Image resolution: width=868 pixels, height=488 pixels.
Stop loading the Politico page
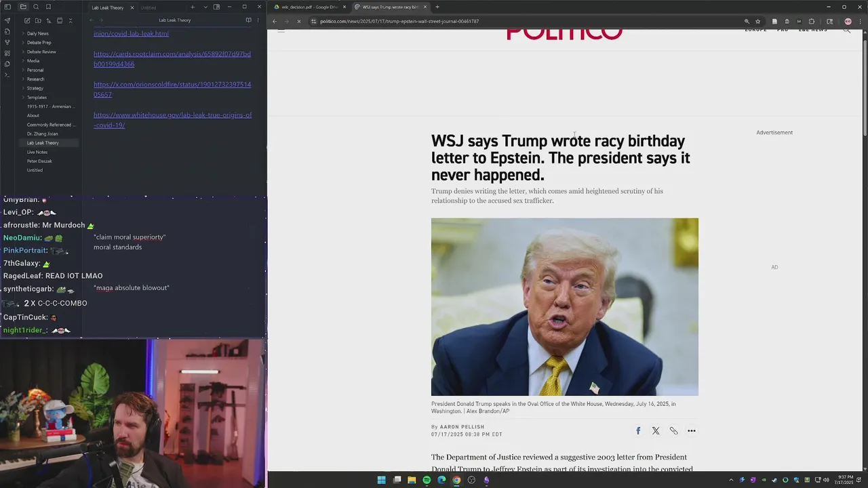[x=298, y=21]
